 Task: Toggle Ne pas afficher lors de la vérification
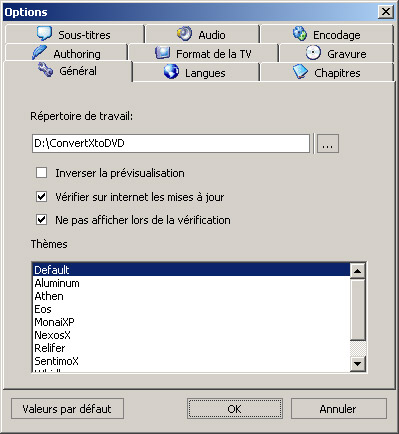coord(41,220)
